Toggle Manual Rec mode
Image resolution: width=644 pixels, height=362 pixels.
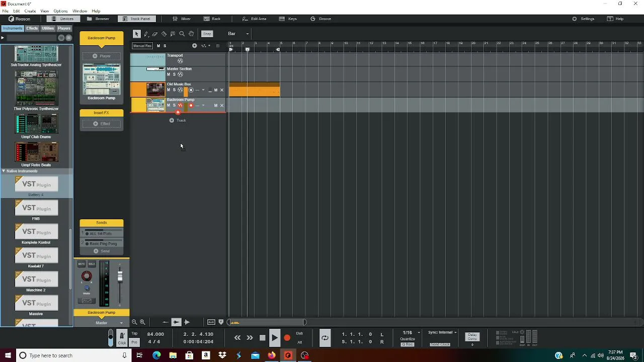[142, 46]
